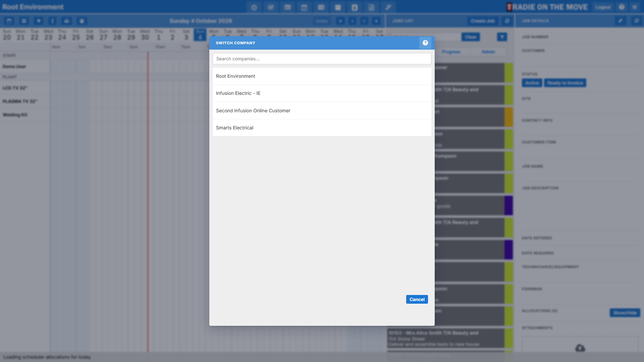Refresh the Jobs List panel

[x=507, y=21]
